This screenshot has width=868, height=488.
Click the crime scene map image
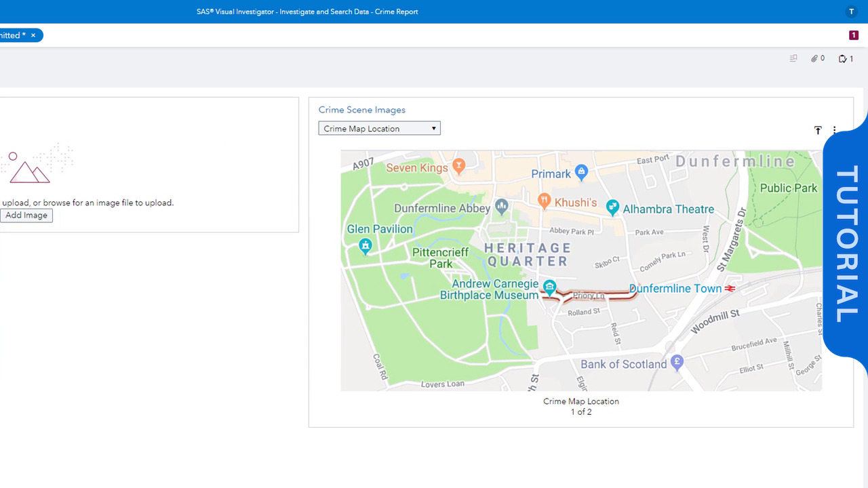click(581, 271)
